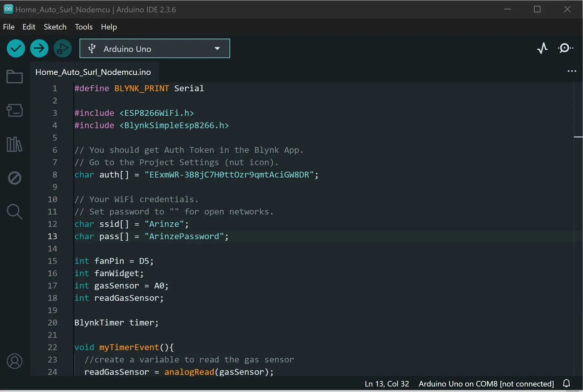Image resolution: width=583 pixels, height=392 pixels.
Task: Minimize the Arduino IDE window
Action: [x=508, y=9]
